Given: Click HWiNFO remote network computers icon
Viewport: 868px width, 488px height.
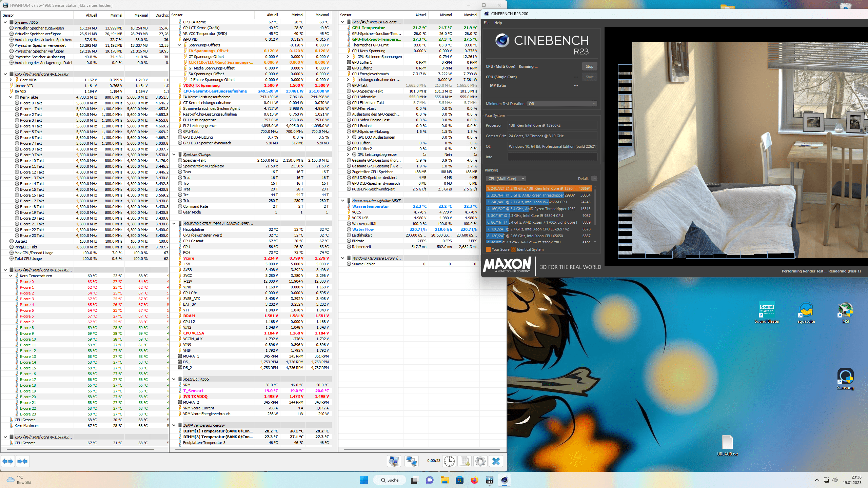Looking at the screenshot, I should pos(412,461).
